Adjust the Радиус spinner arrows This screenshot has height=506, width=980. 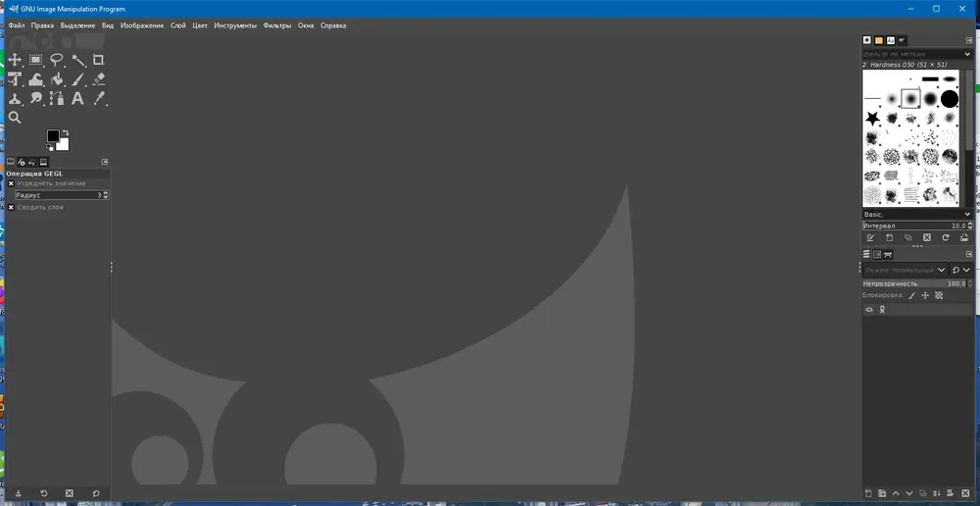(x=106, y=195)
